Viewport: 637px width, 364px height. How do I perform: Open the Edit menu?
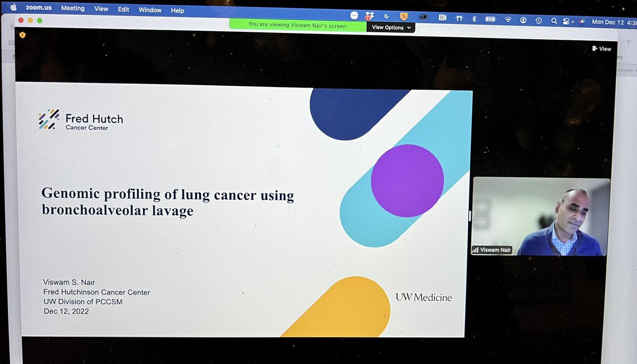click(124, 10)
